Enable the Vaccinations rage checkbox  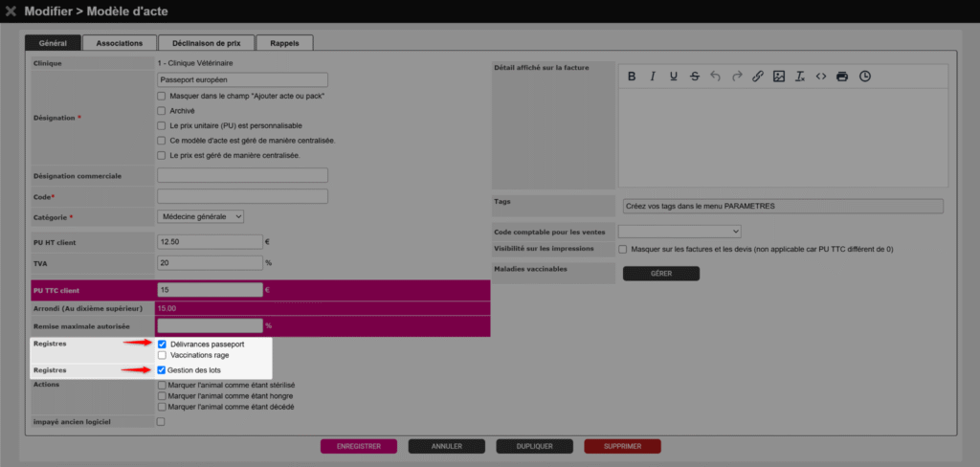coord(162,355)
